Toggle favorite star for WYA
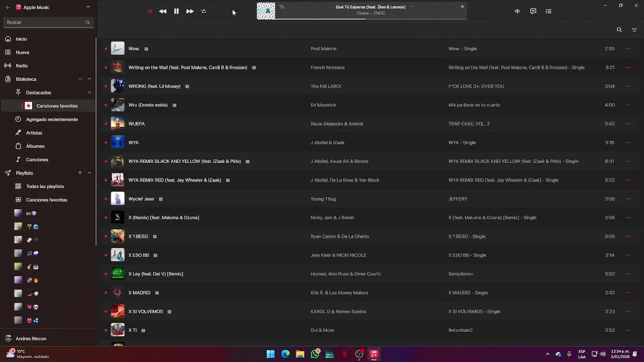This screenshot has width=644, height=362. click(106, 143)
